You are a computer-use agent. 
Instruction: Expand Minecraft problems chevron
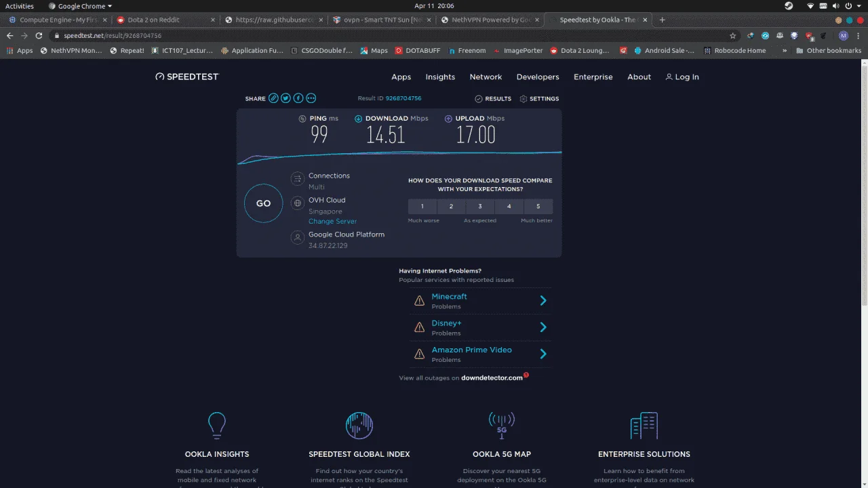(543, 300)
